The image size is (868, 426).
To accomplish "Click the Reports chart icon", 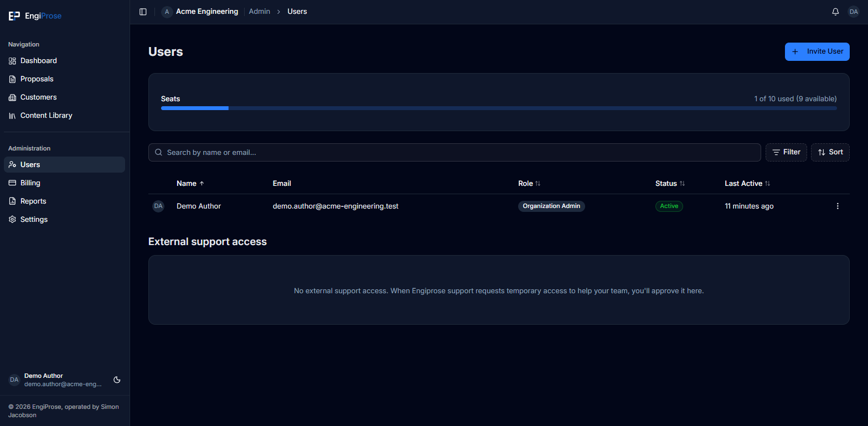I will click(13, 201).
